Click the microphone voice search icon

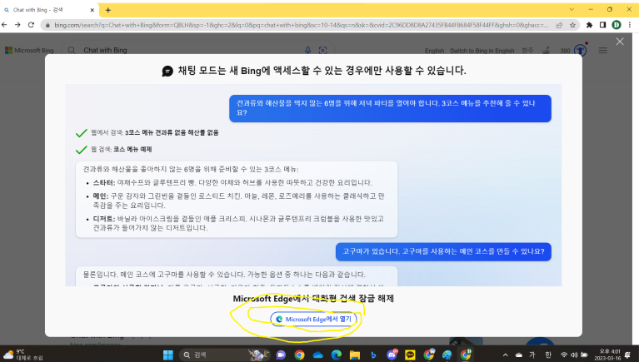click(307, 50)
